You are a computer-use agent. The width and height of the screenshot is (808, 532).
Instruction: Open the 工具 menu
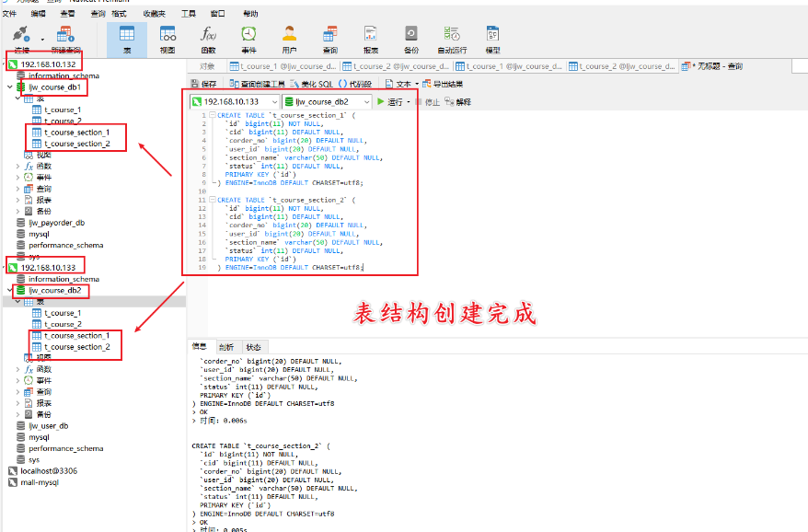pos(189,14)
